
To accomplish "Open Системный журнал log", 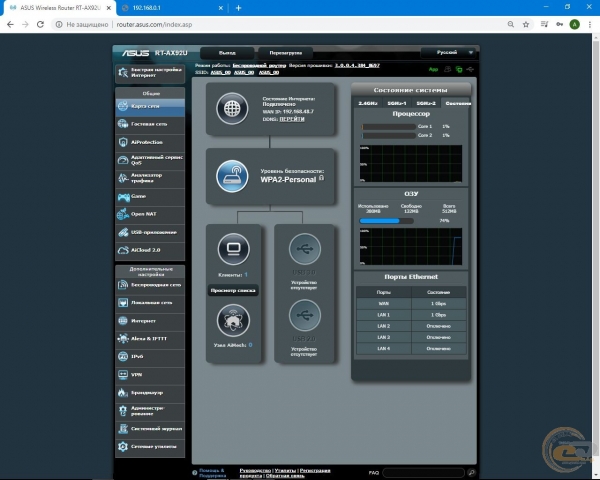I will (150, 429).
